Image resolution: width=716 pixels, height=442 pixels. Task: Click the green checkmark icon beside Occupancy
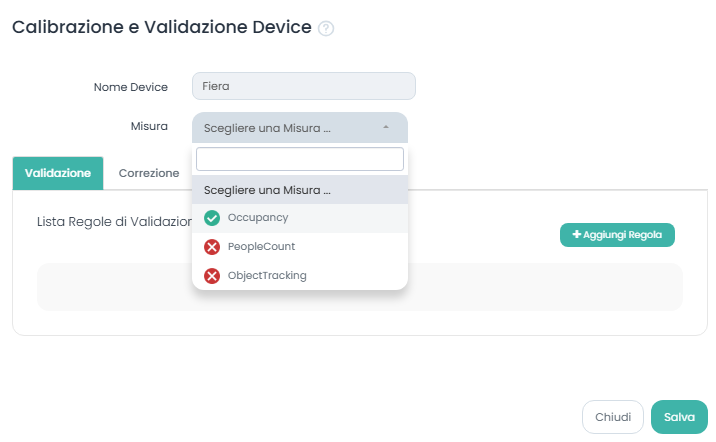[212, 218]
